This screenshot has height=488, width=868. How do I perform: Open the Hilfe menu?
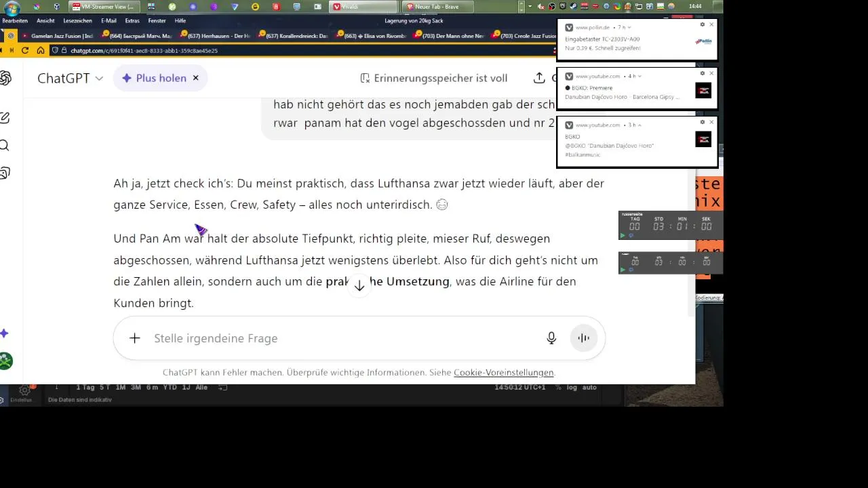tap(180, 21)
